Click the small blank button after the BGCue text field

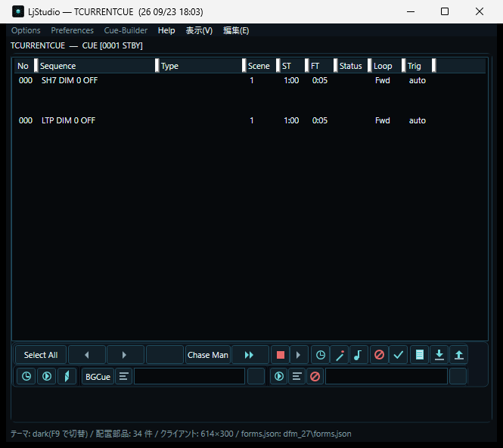256,376
